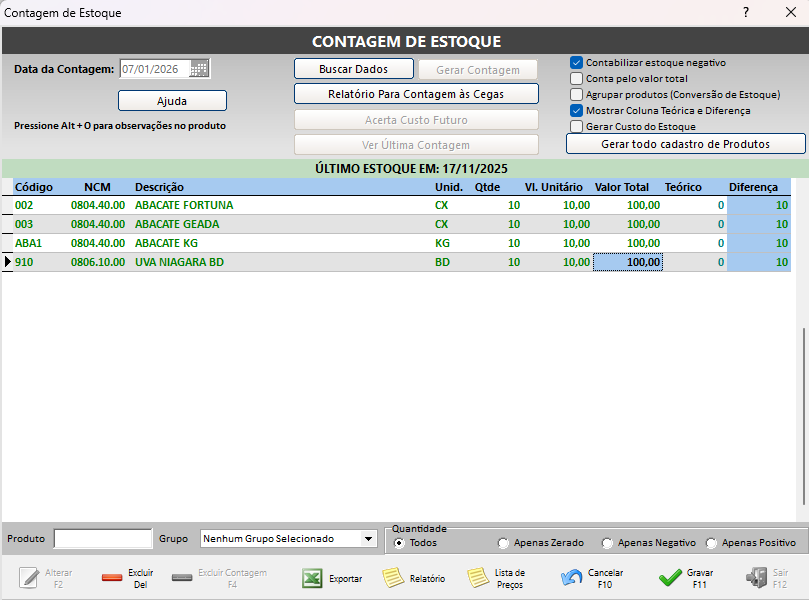Select Apenas Zerado quantity filter
The image size is (809, 600).
pyautogui.click(x=503, y=543)
